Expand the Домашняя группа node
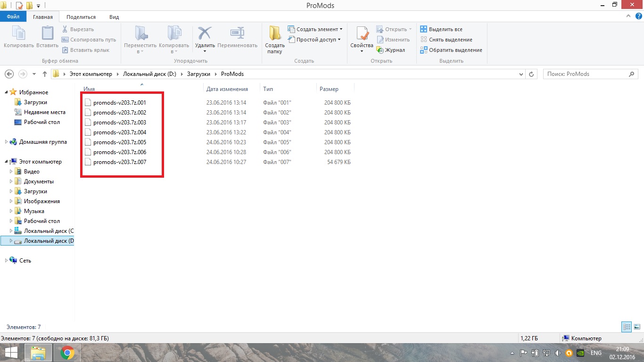The height and width of the screenshot is (362, 644). (6, 142)
